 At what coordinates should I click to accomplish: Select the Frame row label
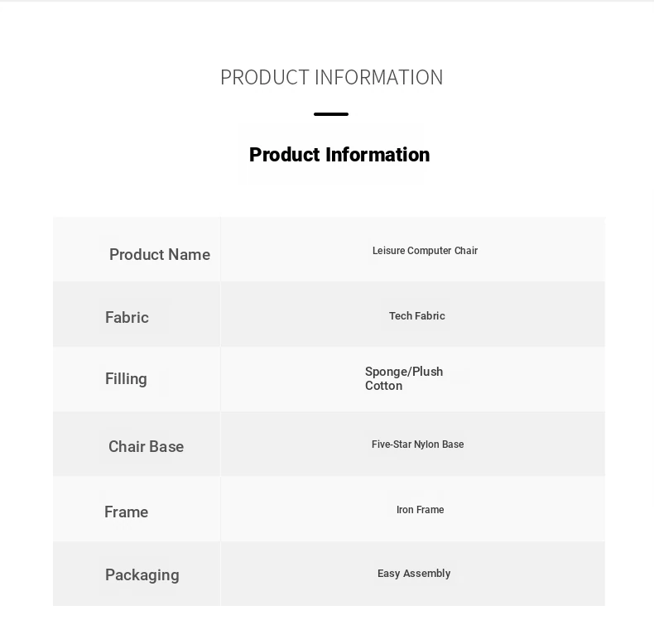pyautogui.click(x=126, y=512)
